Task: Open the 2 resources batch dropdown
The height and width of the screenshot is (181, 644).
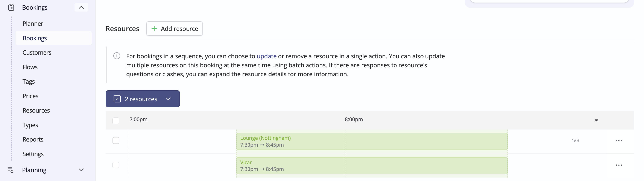Action: [143, 99]
